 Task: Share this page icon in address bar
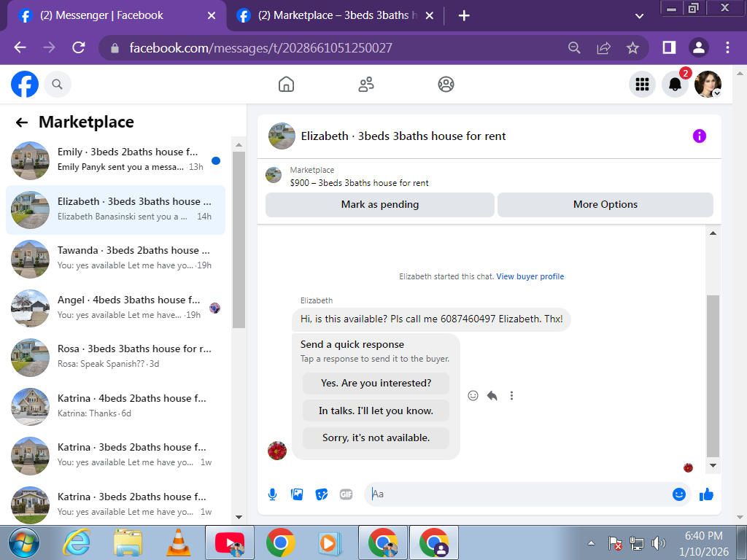click(603, 47)
